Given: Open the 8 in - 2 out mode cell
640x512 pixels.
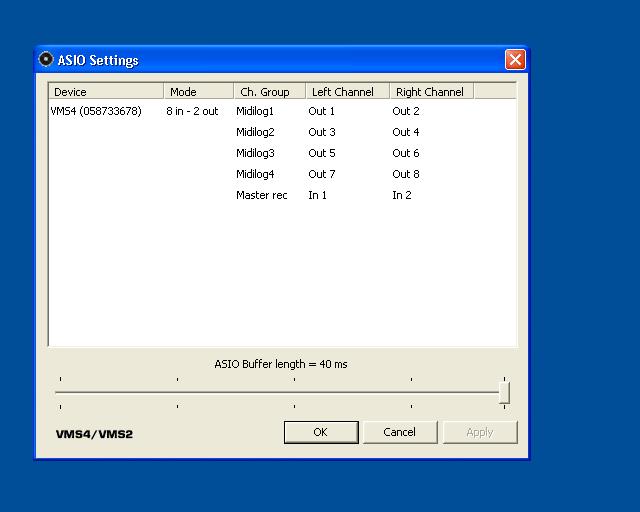Looking at the screenshot, I should [192, 111].
